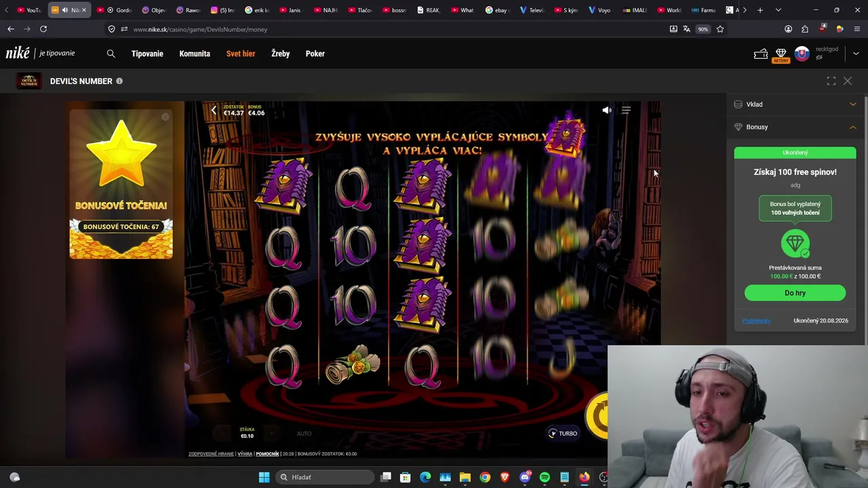Click the translate page icon

(686, 29)
